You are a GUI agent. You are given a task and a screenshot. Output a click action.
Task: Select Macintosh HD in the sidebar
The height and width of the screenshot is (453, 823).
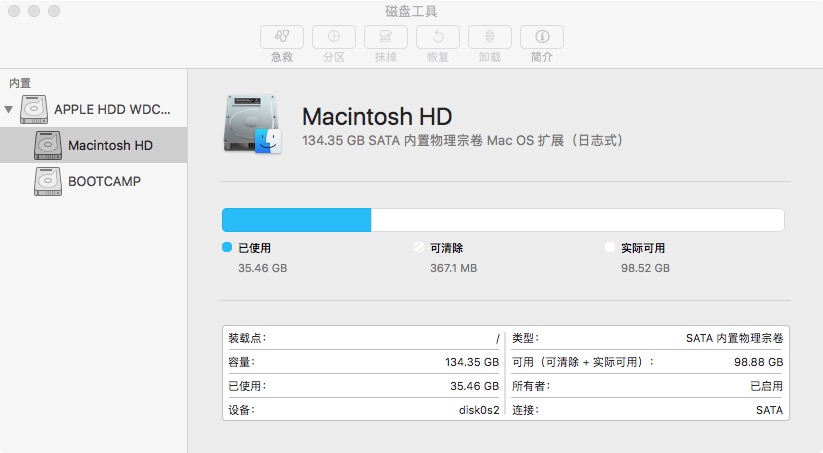110,145
